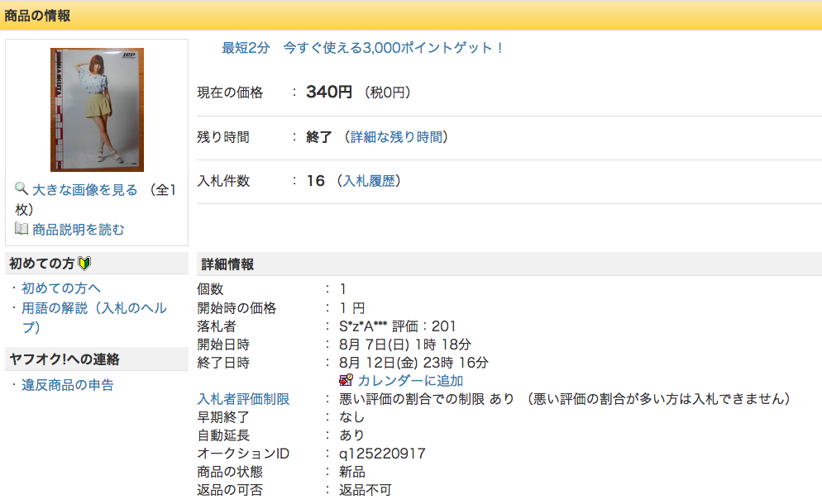Open the 大きな画像を見る link
This screenshot has width=822, height=504.
pyautogui.click(x=85, y=190)
